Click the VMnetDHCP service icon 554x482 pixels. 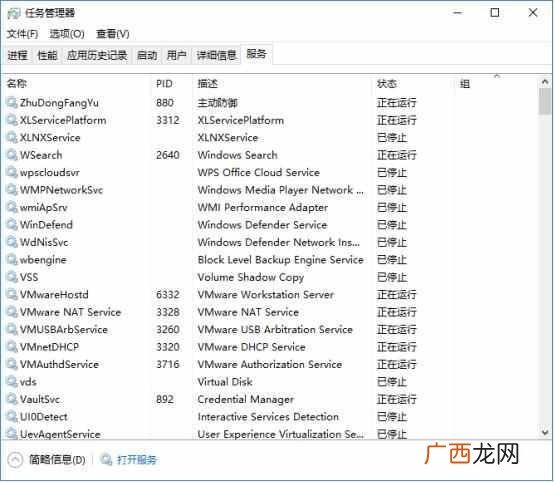point(12,347)
